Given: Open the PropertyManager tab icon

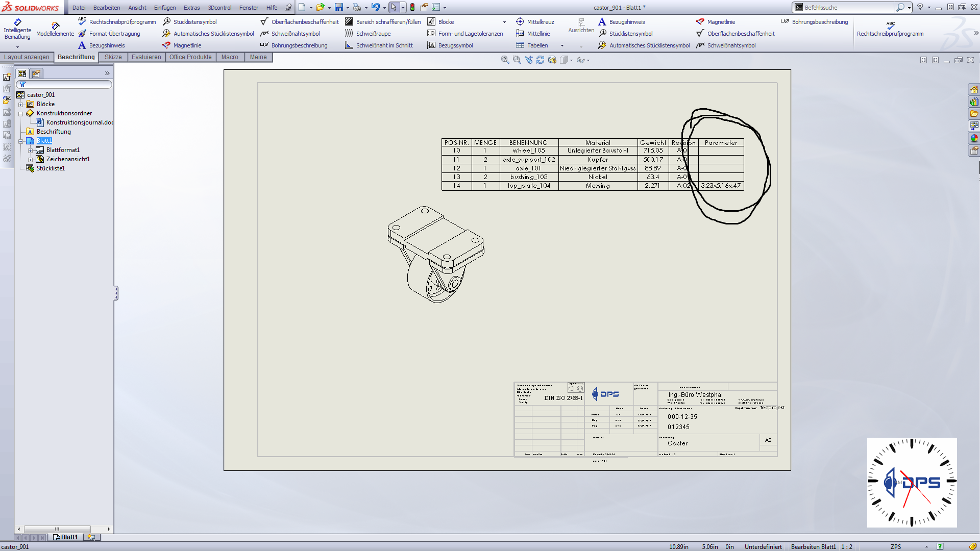Looking at the screenshot, I should [x=36, y=74].
